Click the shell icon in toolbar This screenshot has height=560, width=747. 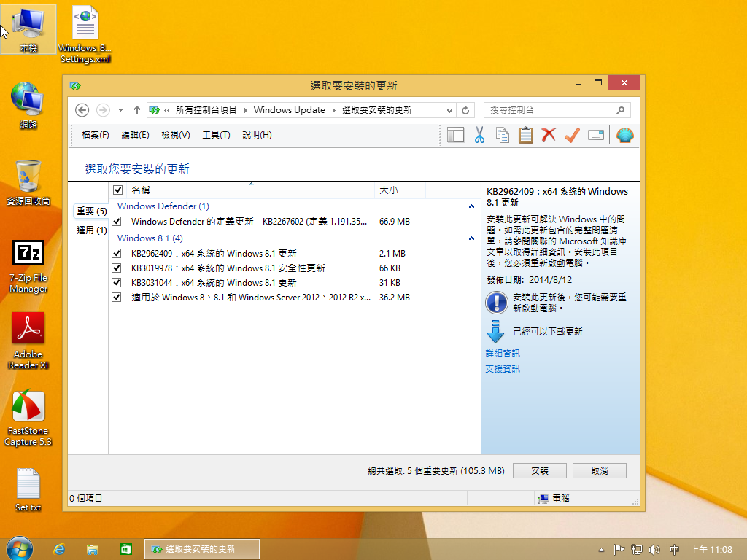coord(624,135)
